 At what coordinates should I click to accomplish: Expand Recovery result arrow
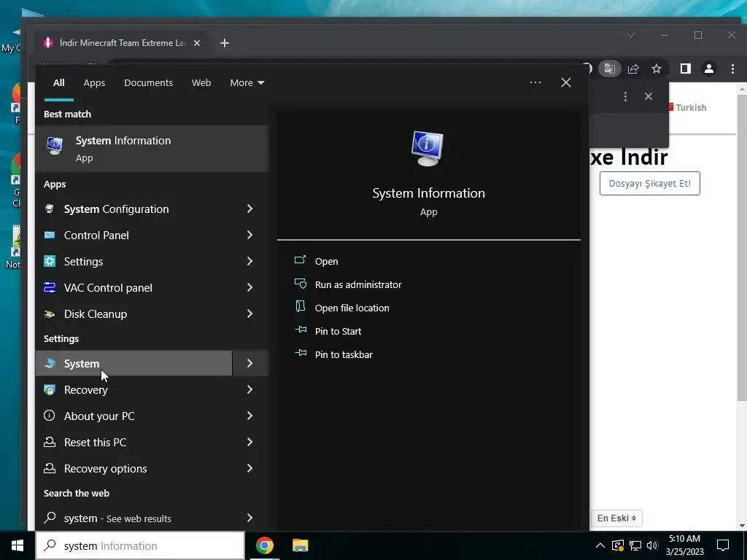point(250,389)
